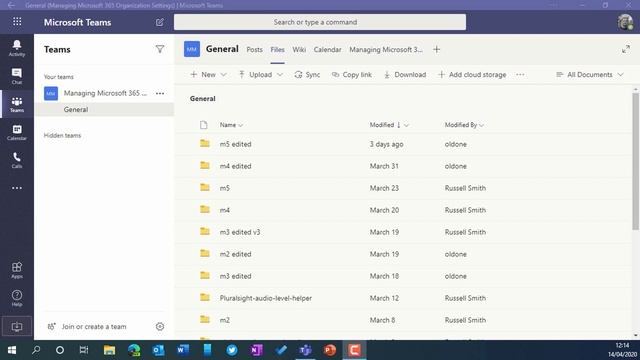Open OneNote from the taskbar
The image size is (640, 360).
tap(257, 350)
